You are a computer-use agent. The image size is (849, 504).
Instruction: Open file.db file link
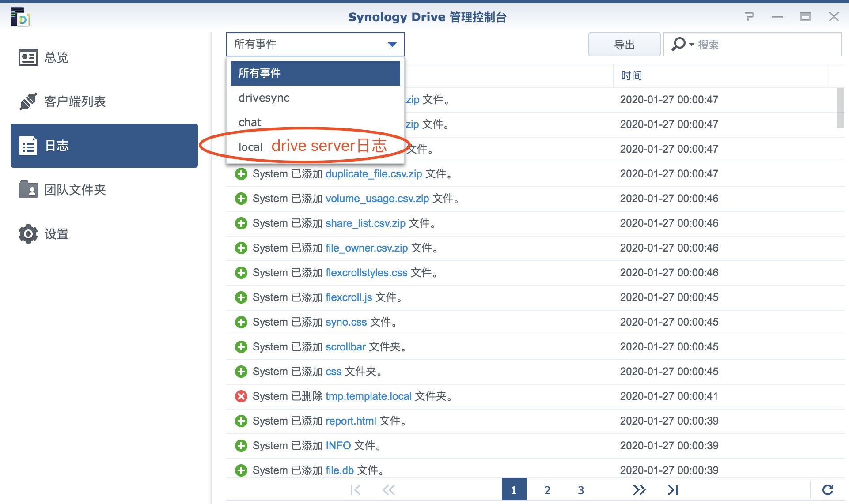point(340,470)
